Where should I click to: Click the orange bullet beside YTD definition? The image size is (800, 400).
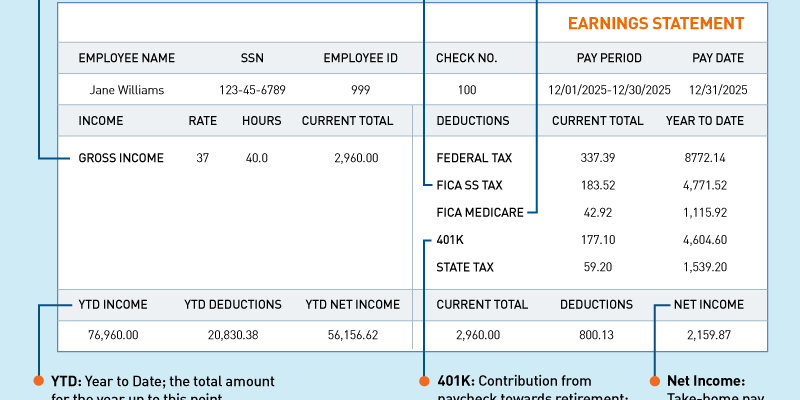[x=39, y=381]
